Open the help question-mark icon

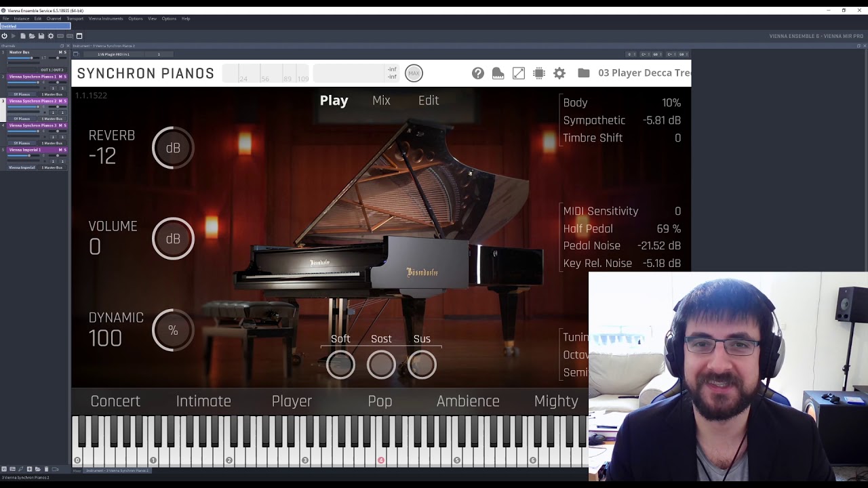[x=478, y=73]
